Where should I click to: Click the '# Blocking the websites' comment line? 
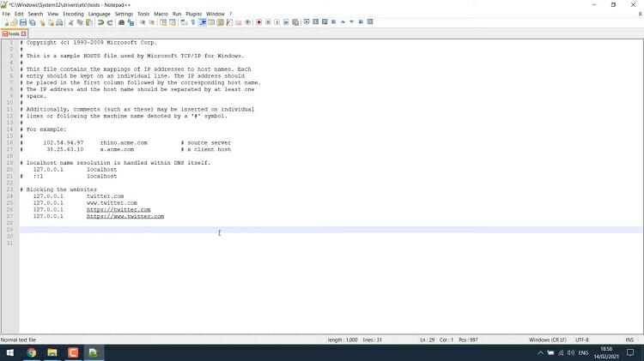pos(58,190)
